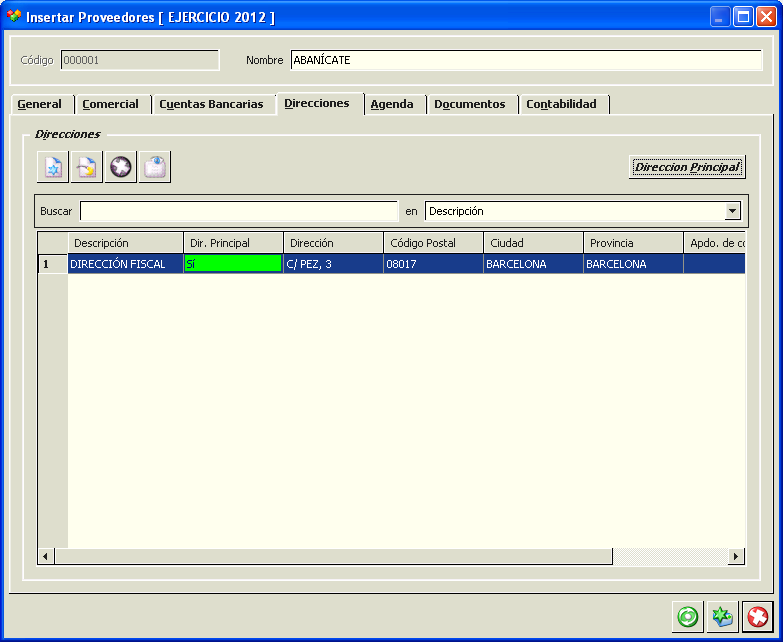This screenshot has height=642, width=783.
Task: Select the DIRECCIÓN FISCAL cell
Action: [126, 264]
